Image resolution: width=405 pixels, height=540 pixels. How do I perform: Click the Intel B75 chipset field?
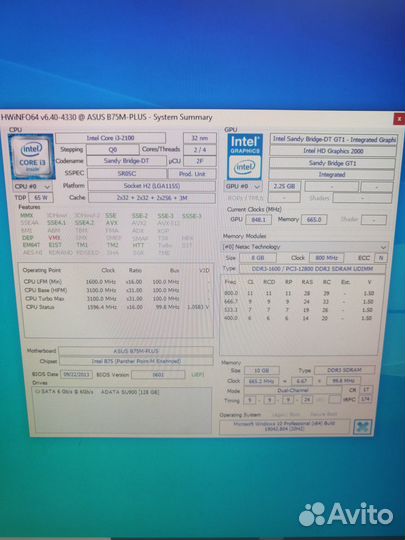[136, 361]
